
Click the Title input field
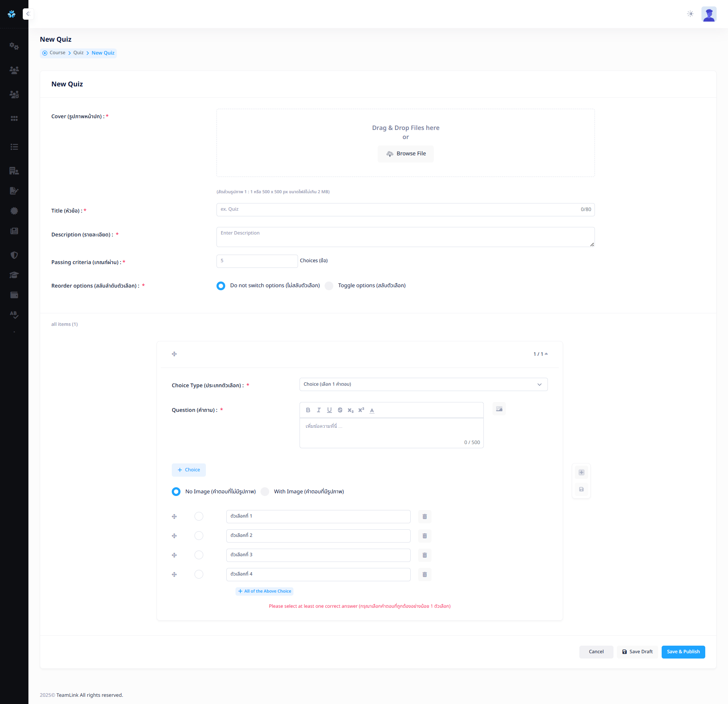(398, 210)
